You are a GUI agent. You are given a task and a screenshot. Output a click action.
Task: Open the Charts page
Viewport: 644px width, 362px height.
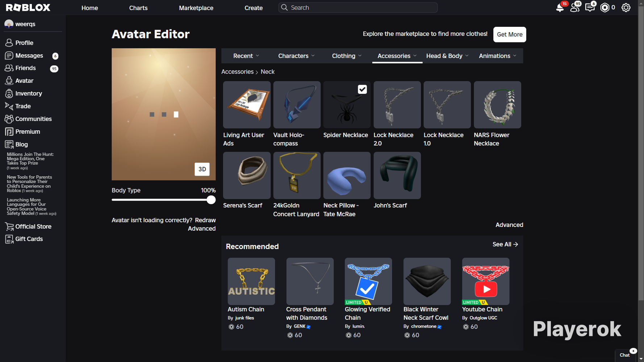138,8
